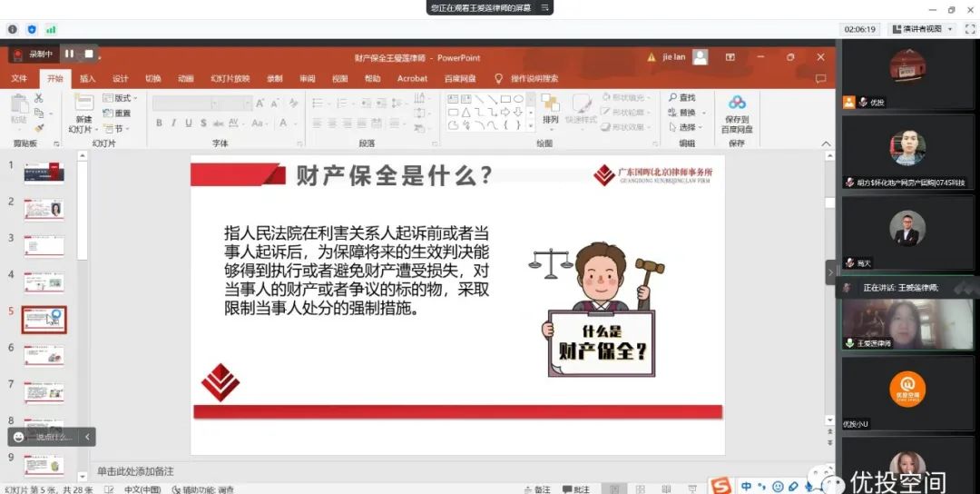Expand the 版式 layout dropdown

tap(120, 98)
